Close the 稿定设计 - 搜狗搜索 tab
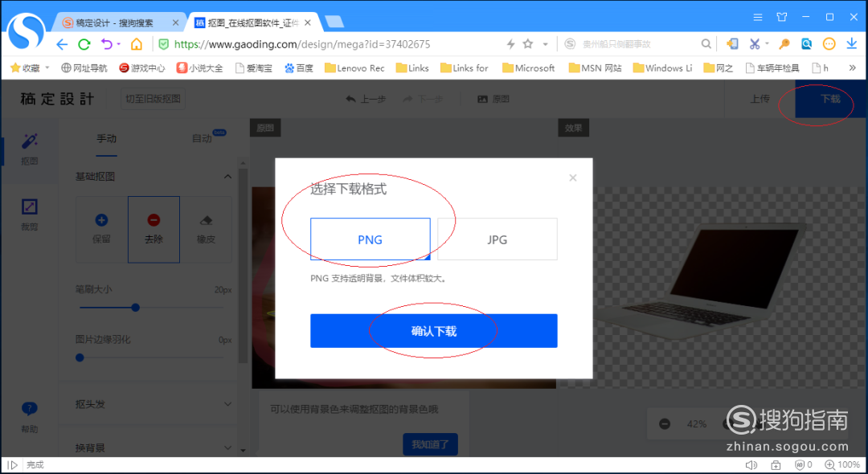 175,22
